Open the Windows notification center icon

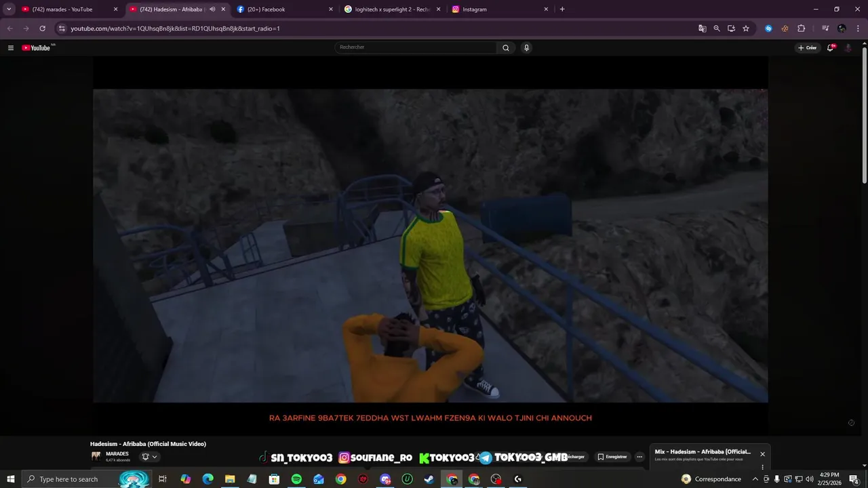(854, 479)
